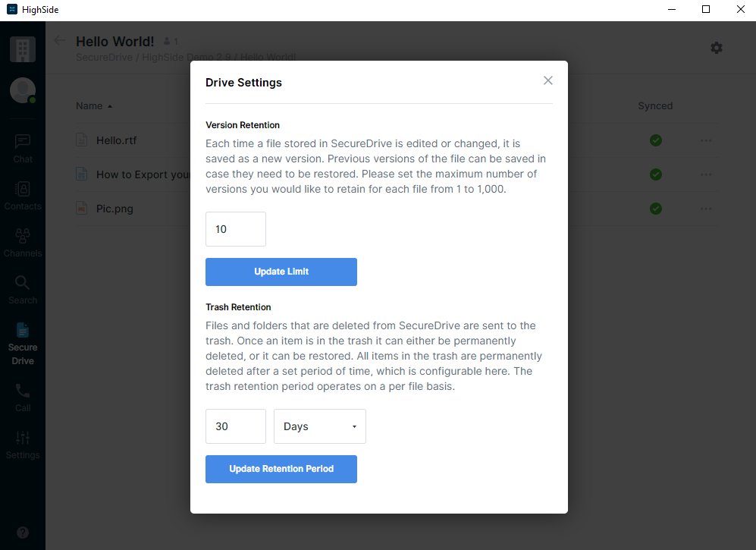Viewport: 756px width, 550px height.
Task: Open the Days unit dropdown
Action: pos(320,426)
